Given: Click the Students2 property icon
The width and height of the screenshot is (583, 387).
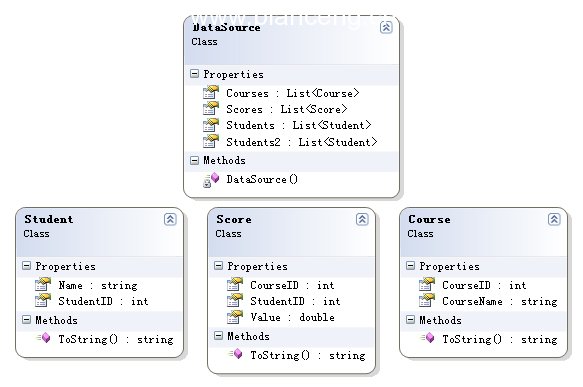Looking at the screenshot, I should tap(210, 141).
